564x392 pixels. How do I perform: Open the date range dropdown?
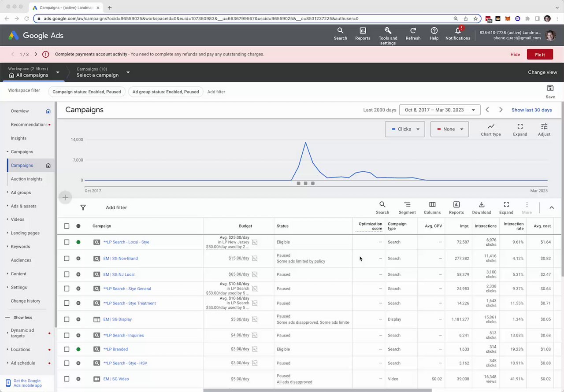pos(439,110)
